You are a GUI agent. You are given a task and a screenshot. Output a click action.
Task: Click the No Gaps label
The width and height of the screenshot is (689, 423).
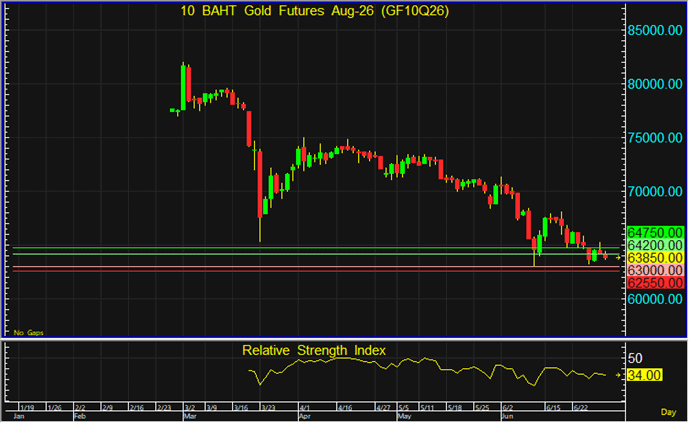(29, 333)
